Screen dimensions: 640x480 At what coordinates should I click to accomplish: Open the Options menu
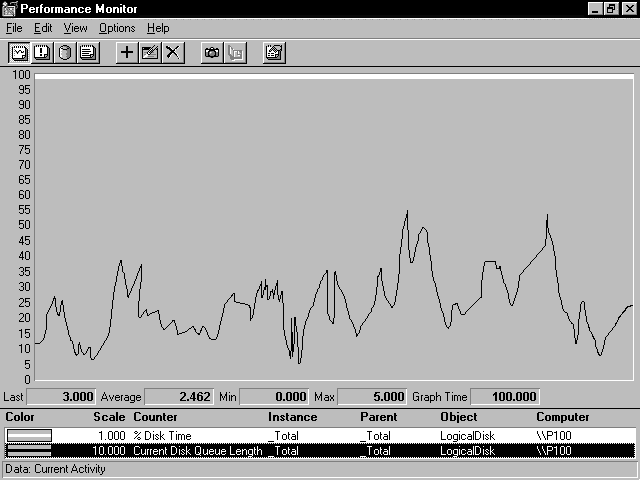point(117,28)
